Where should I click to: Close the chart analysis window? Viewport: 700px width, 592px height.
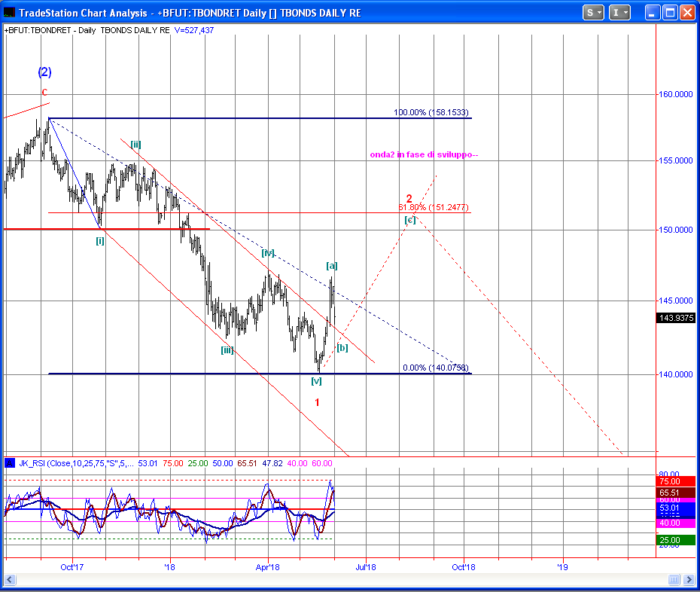pyautogui.click(x=687, y=13)
